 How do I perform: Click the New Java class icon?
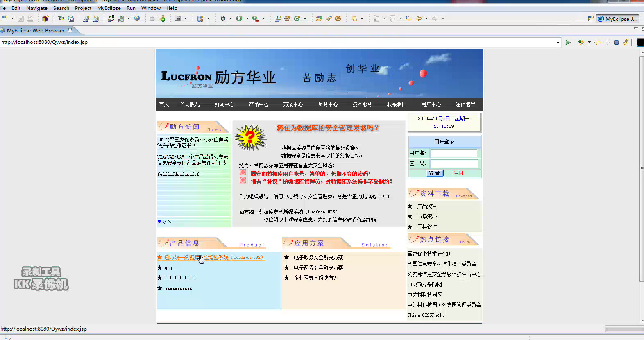297,18
